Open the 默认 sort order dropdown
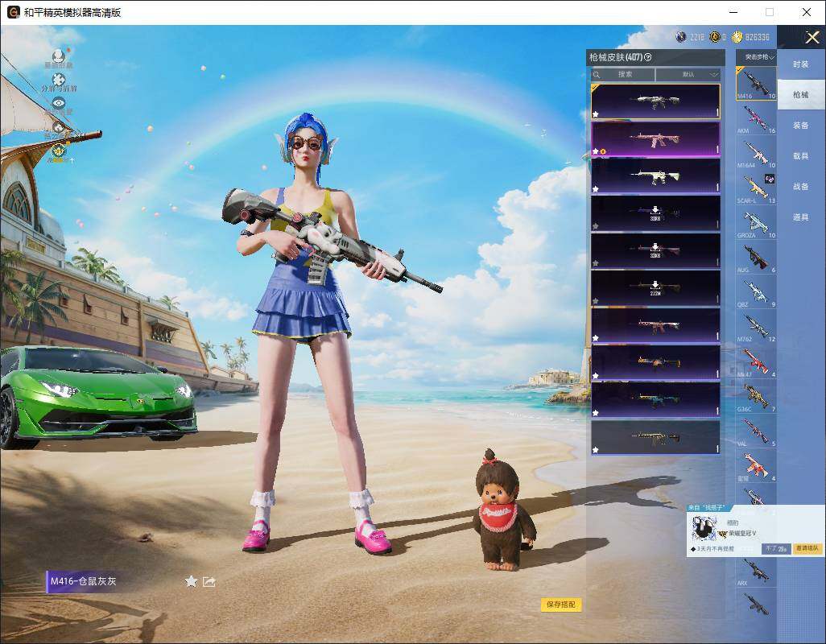 [688, 74]
